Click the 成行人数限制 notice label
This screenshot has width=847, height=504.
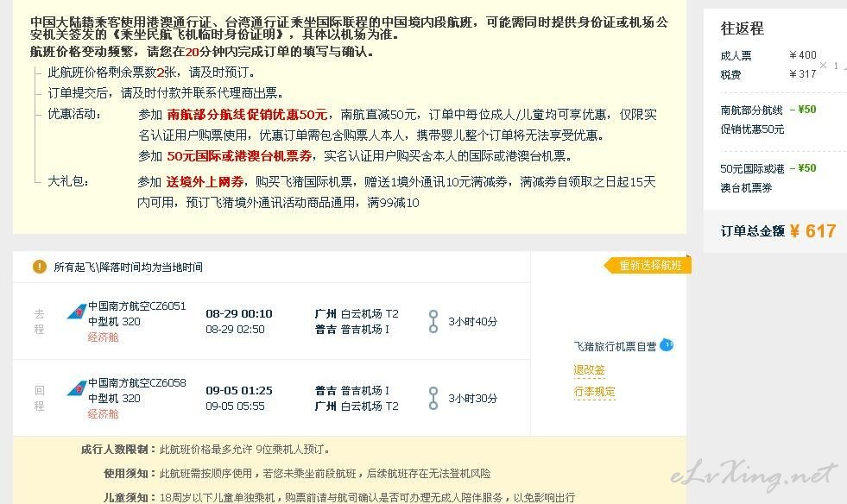pyautogui.click(x=117, y=450)
